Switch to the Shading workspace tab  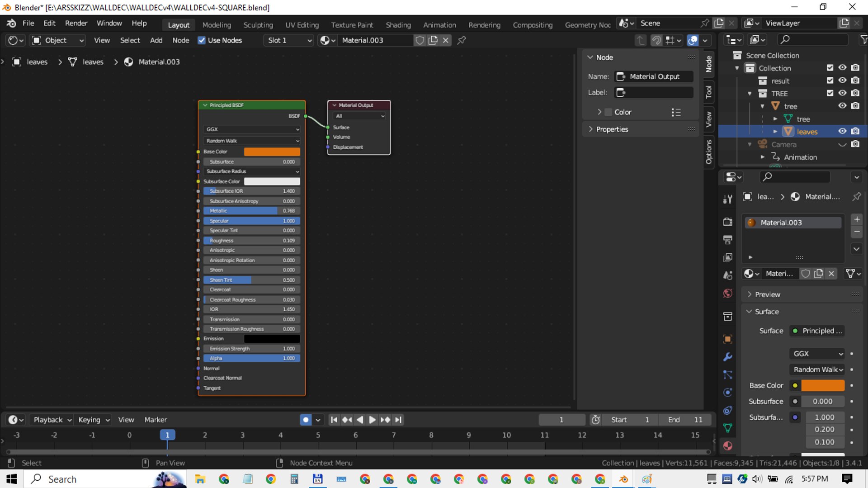(x=398, y=25)
